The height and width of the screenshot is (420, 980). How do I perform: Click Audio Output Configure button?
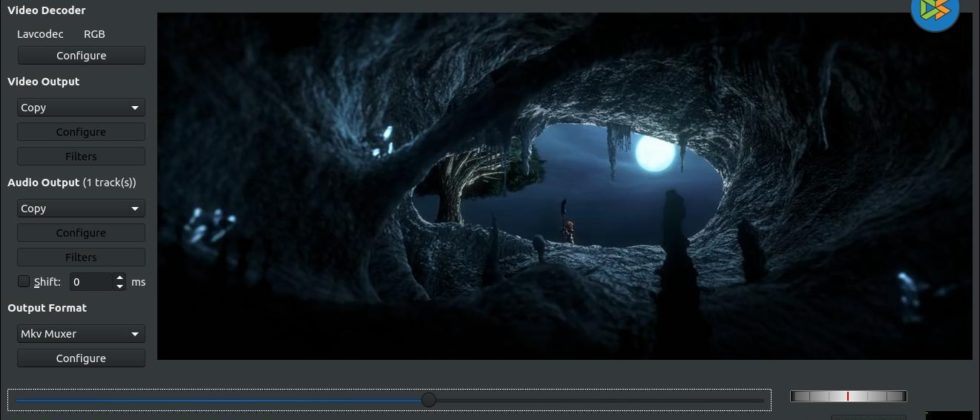pos(81,232)
